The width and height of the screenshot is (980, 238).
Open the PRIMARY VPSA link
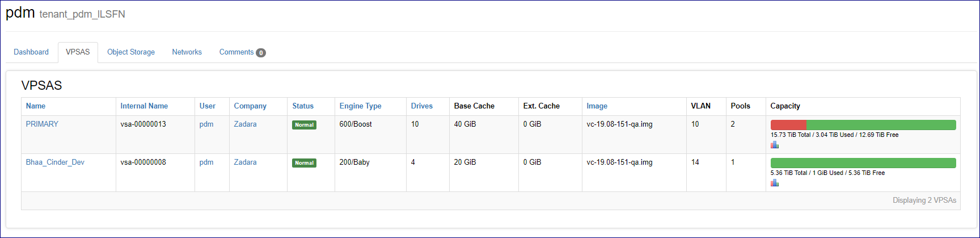(x=42, y=124)
